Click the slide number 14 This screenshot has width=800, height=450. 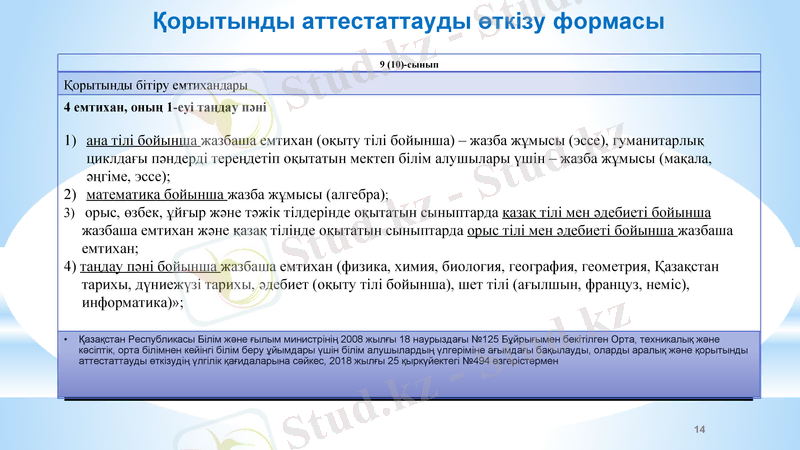699,430
